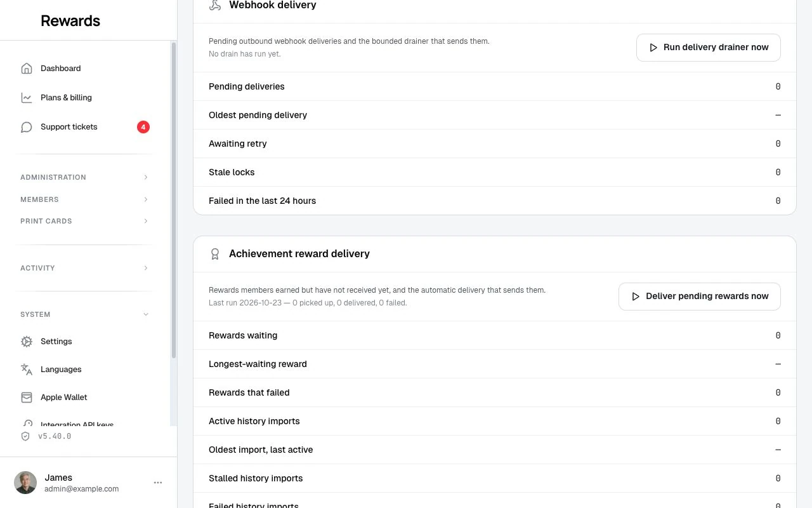Click the red 4 badge on Support tickets

coord(143,127)
